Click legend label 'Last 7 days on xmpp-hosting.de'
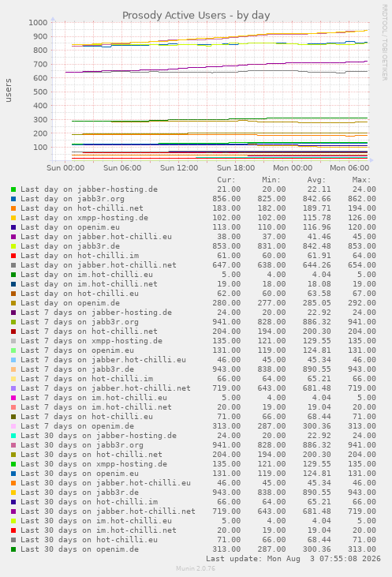Viewport: 392px width, 577px height. [91, 341]
